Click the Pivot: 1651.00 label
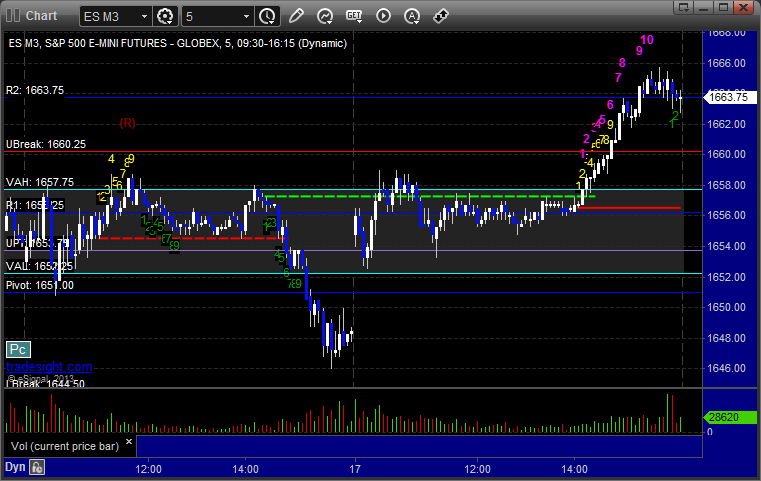The image size is (761, 481). (40, 285)
